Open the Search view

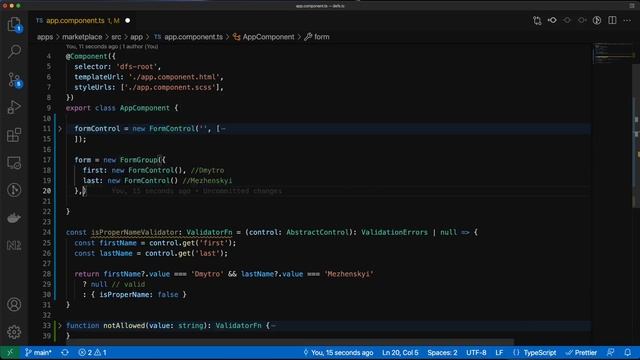coord(14,52)
